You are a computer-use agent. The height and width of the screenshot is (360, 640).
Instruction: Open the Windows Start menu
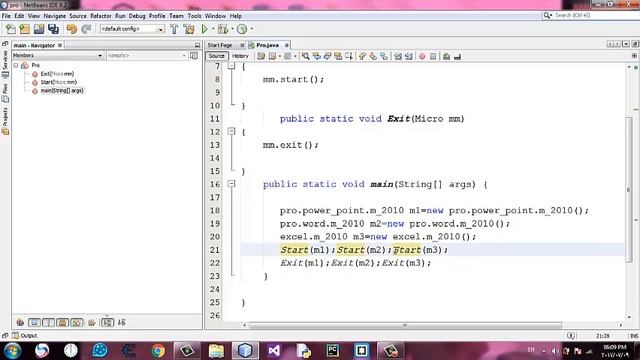coord(13,351)
